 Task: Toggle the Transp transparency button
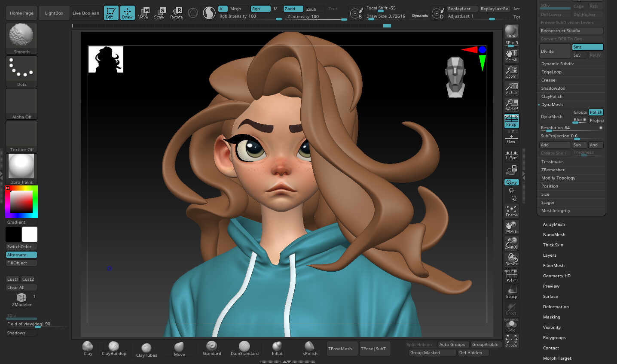click(x=511, y=293)
